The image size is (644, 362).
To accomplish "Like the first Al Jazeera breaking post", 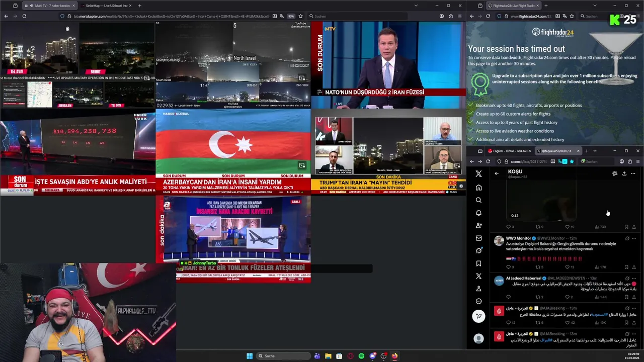I will pos(568,323).
